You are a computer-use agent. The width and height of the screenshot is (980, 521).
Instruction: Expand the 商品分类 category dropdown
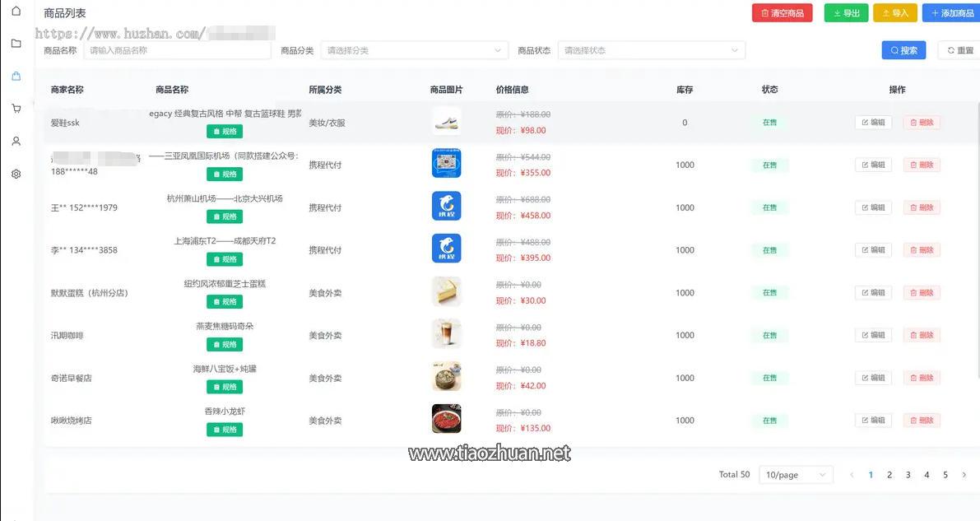click(415, 50)
